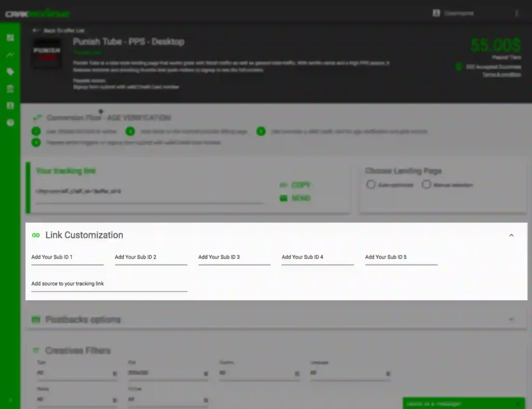Open the Offers tag icon in sidebar

pyautogui.click(x=10, y=72)
